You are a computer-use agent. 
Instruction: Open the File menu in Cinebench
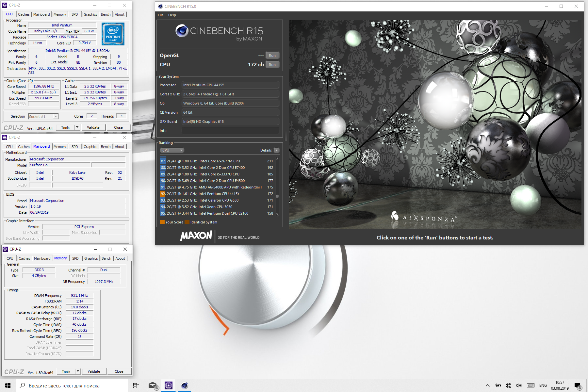tap(161, 15)
